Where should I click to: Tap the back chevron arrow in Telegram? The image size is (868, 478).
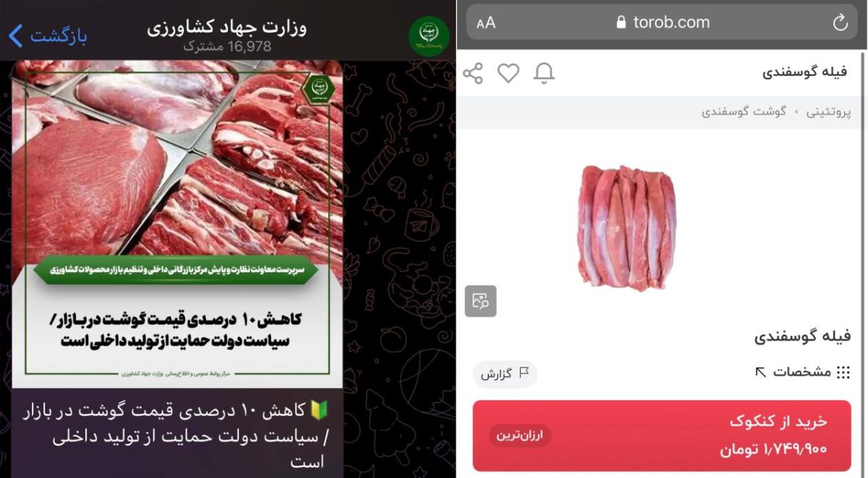point(16,35)
